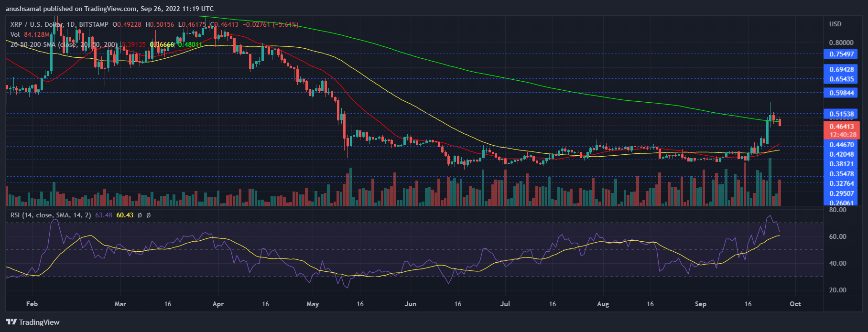
Task: Click the Jul label on time axis
Action: tap(506, 304)
